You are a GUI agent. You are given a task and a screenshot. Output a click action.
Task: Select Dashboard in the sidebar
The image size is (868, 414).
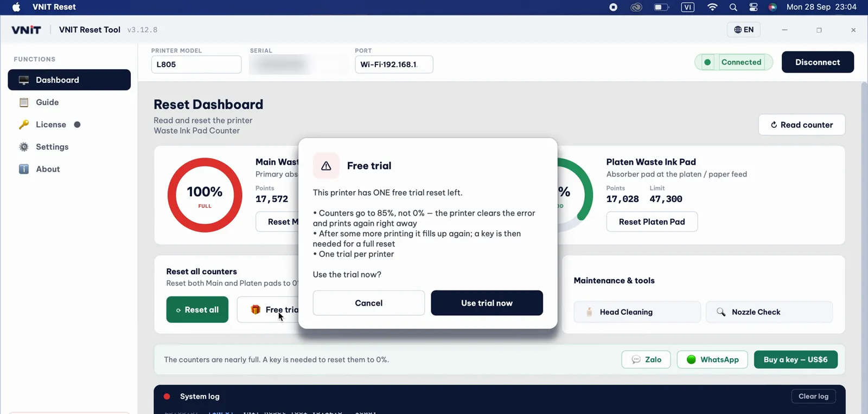pos(69,80)
